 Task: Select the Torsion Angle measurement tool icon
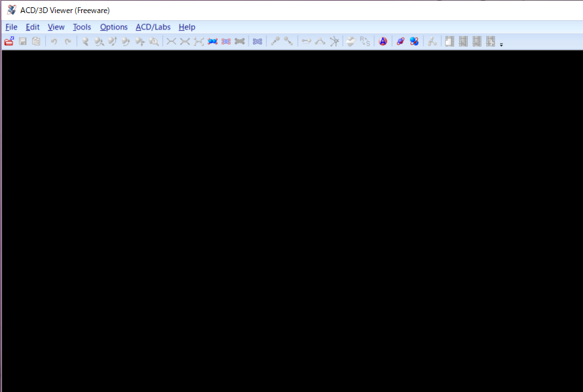pos(334,41)
